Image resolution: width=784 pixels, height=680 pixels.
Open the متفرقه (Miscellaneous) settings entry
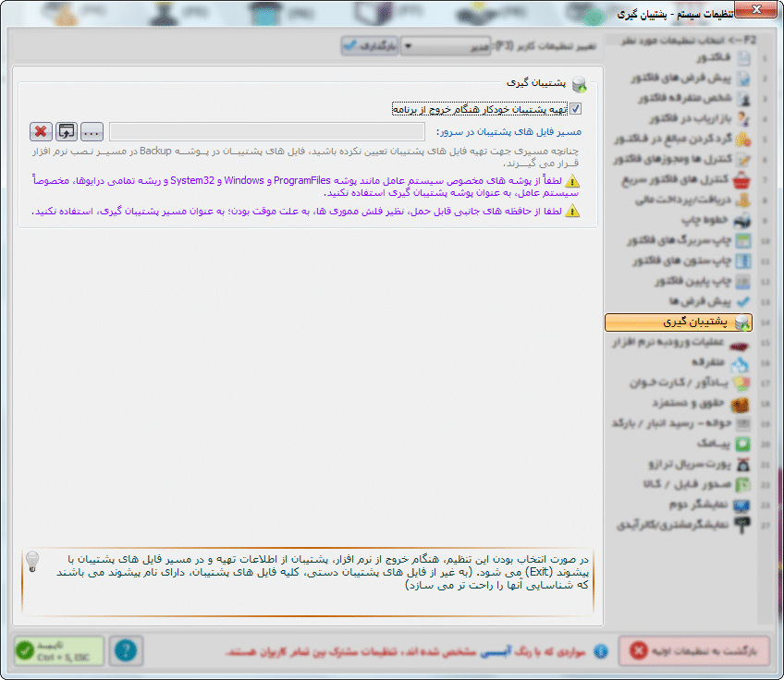(720, 363)
